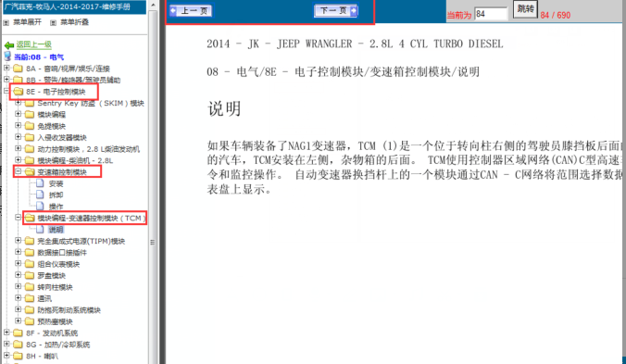The width and height of the screenshot is (626, 364).
Task: Select the 说明 tree item label
Action: click(x=56, y=230)
